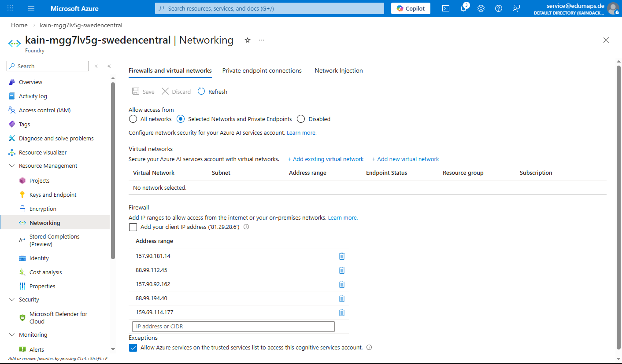The height and width of the screenshot is (364, 622).
Task: Click the info icon beside client IP address
Action: pos(246,227)
